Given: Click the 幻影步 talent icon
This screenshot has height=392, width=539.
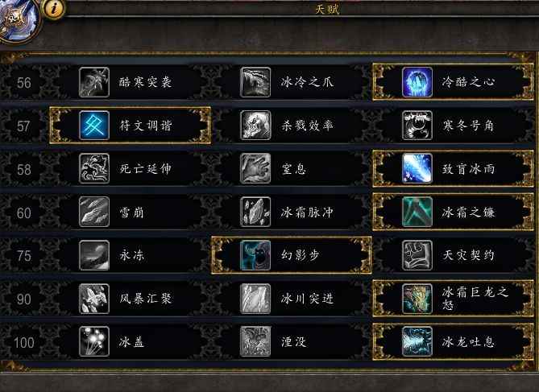Looking at the screenshot, I should pos(255,255).
